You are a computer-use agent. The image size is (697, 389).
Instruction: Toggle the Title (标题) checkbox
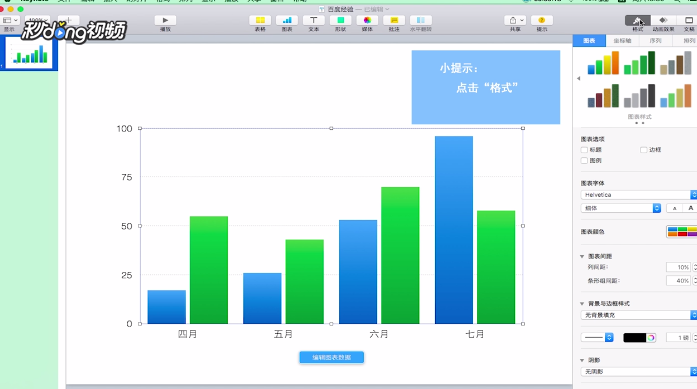coord(584,150)
